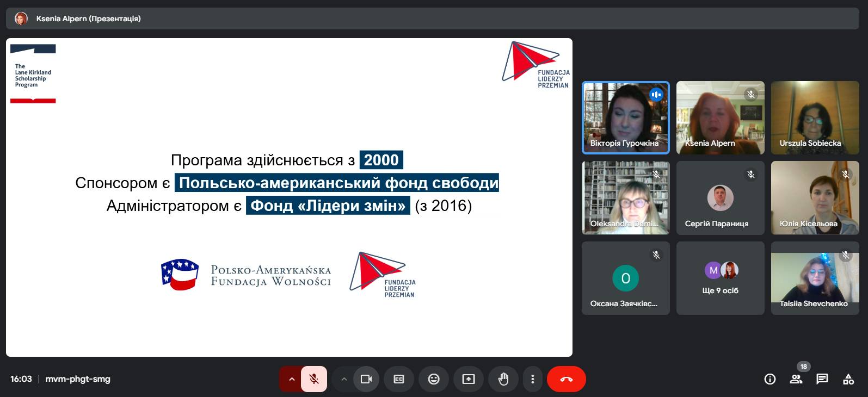
Task: Select Urszula Sobiecka video tile
Action: click(x=815, y=118)
